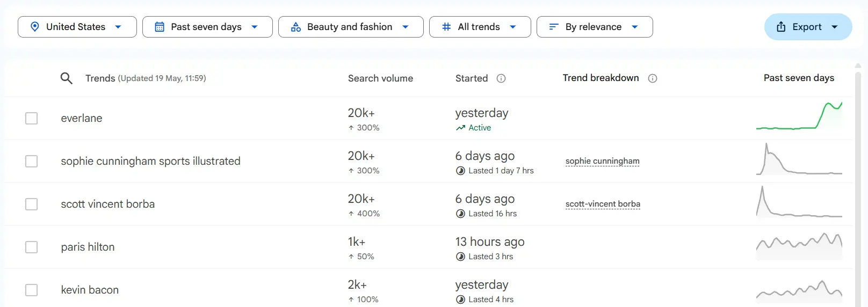Click the lasted clock icon for scott vincent borba

tap(460, 214)
